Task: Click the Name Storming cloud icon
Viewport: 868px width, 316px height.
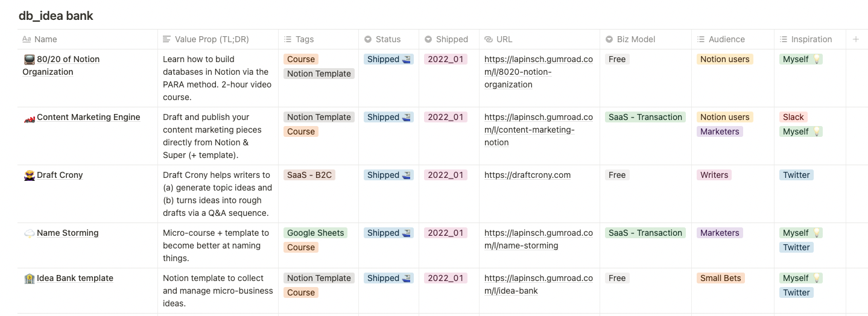Action: point(29,233)
